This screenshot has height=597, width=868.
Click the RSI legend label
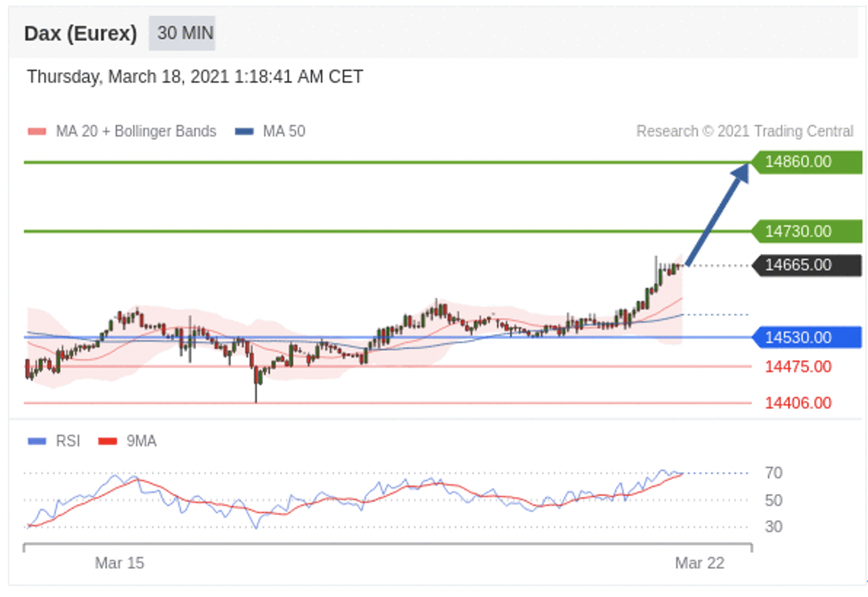(x=68, y=441)
